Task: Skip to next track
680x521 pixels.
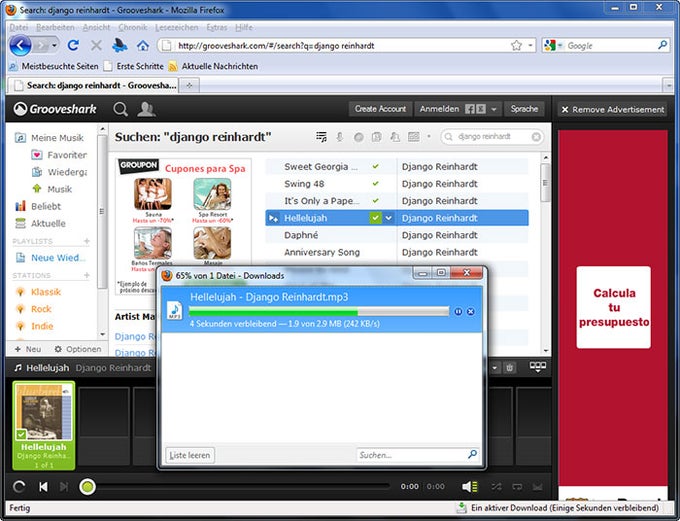Action: point(64,487)
